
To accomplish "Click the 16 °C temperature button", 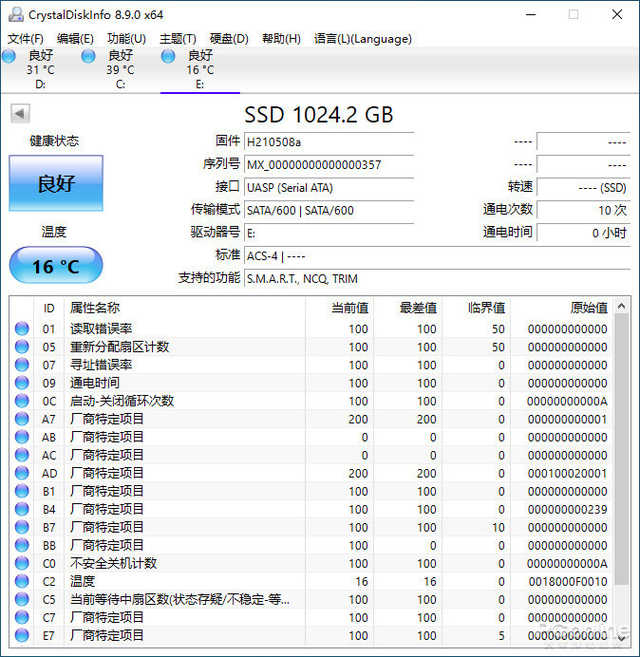I will (x=56, y=265).
